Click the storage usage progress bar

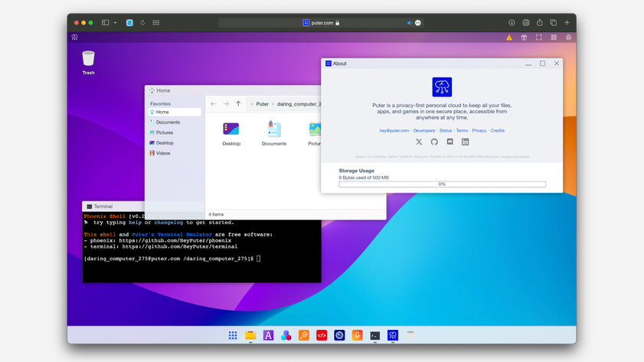point(443,184)
